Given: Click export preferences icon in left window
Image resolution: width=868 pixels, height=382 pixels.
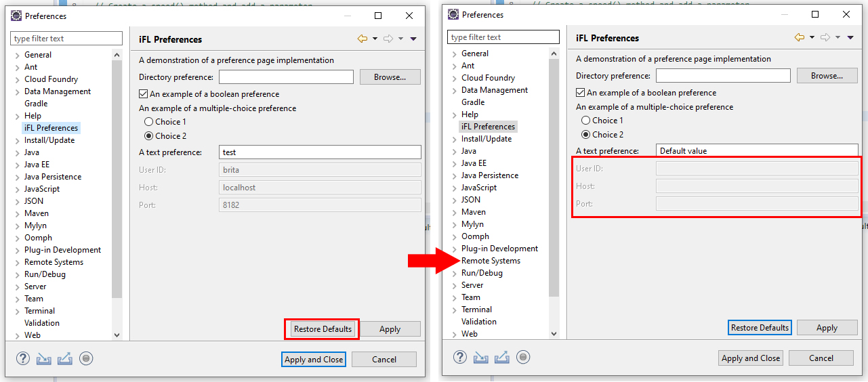Looking at the screenshot, I should coord(65,358).
